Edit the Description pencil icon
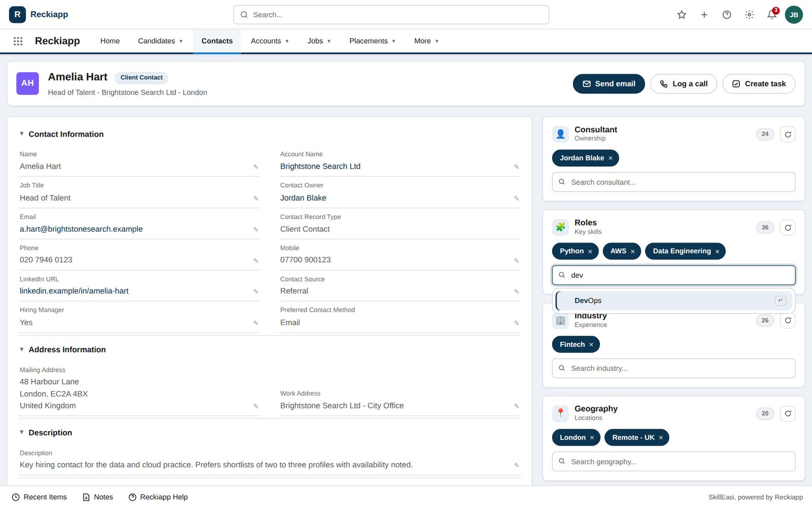 [x=516, y=465]
